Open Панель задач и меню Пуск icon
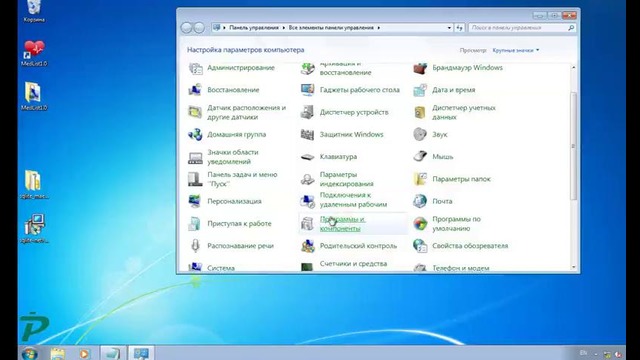Viewport: 640px width, 360px height. (195, 179)
